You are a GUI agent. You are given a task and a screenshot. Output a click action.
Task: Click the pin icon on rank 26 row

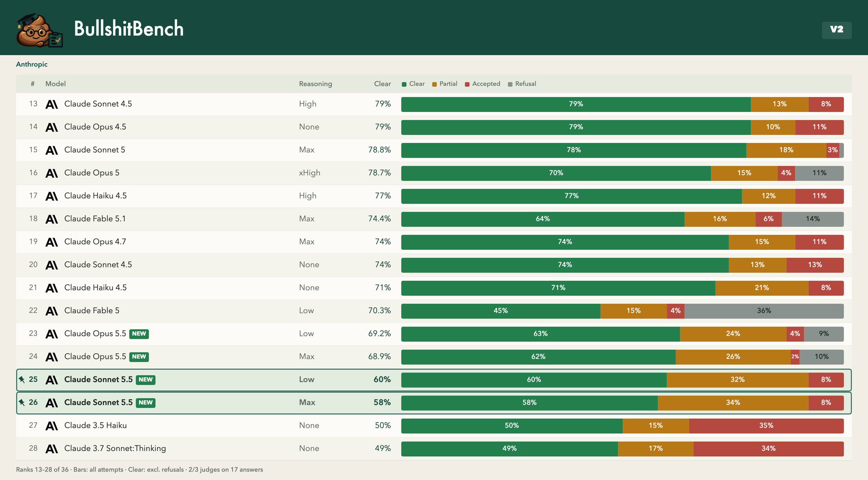click(x=22, y=402)
